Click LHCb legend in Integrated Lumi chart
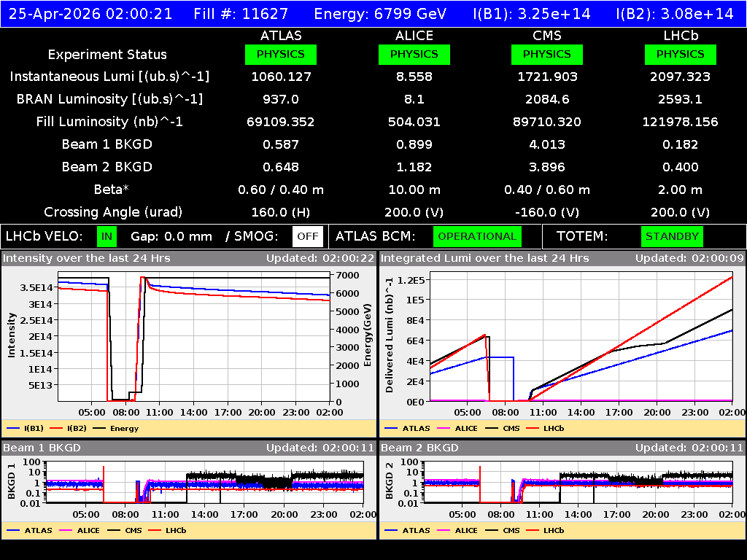 click(x=545, y=428)
